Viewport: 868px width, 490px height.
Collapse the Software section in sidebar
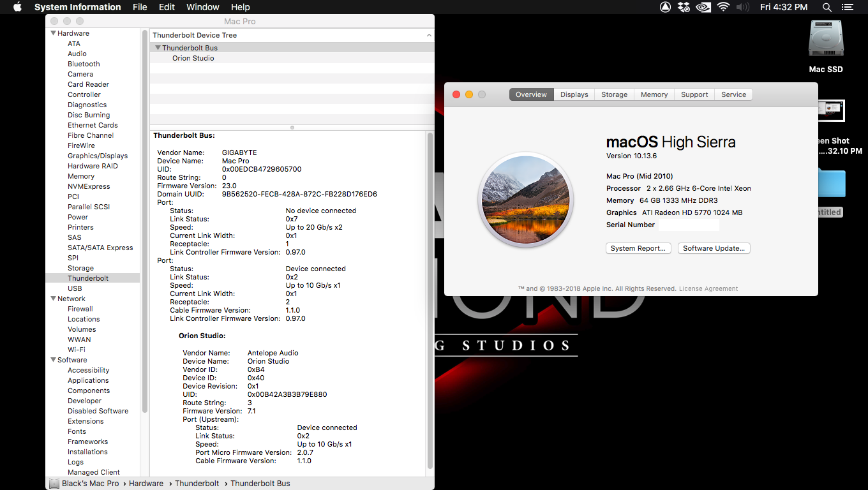pyautogui.click(x=54, y=360)
